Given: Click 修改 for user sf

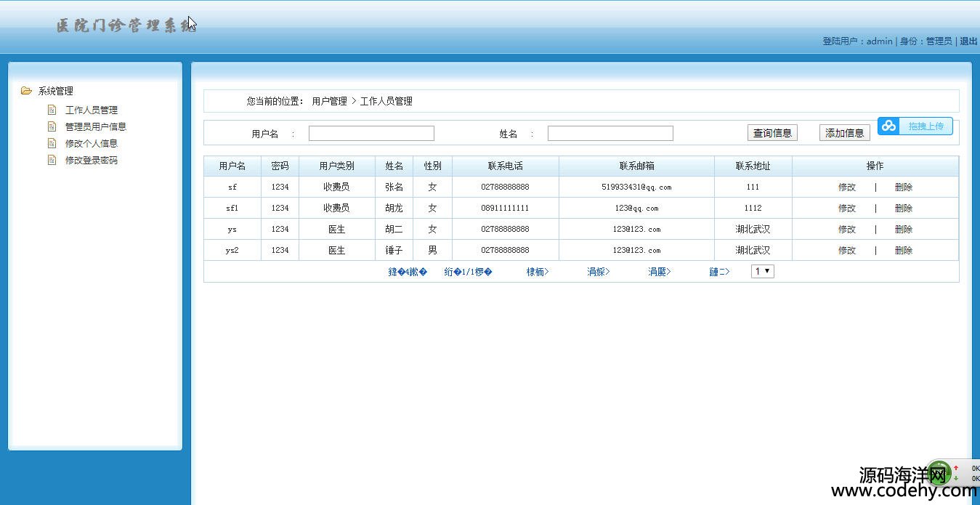Looking at the screenshot, I should coord(847,187).
